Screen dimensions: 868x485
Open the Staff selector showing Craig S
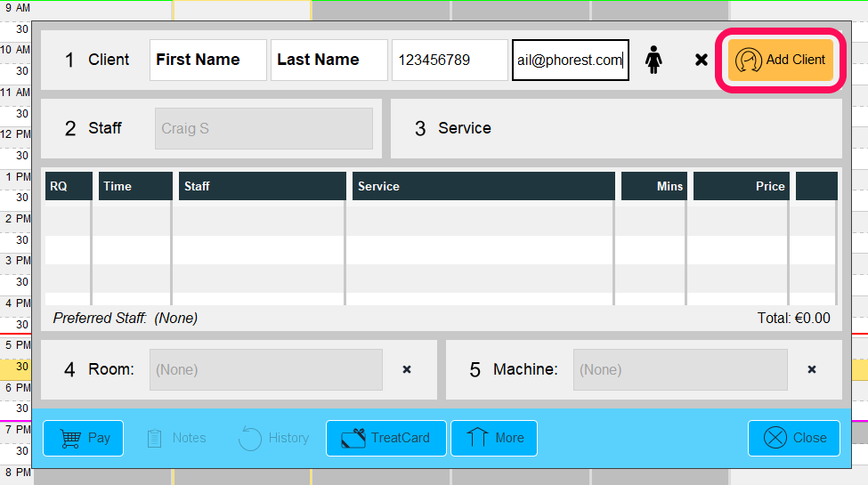click(x=264, y=128)
